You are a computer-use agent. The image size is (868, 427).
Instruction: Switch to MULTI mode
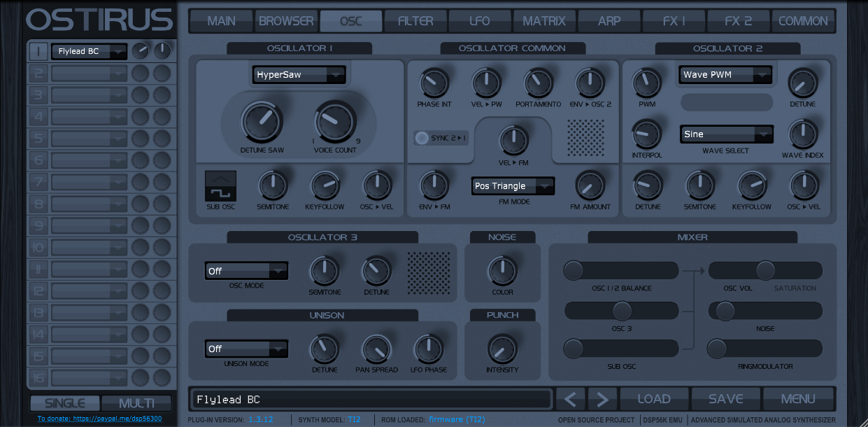point(136,402)
